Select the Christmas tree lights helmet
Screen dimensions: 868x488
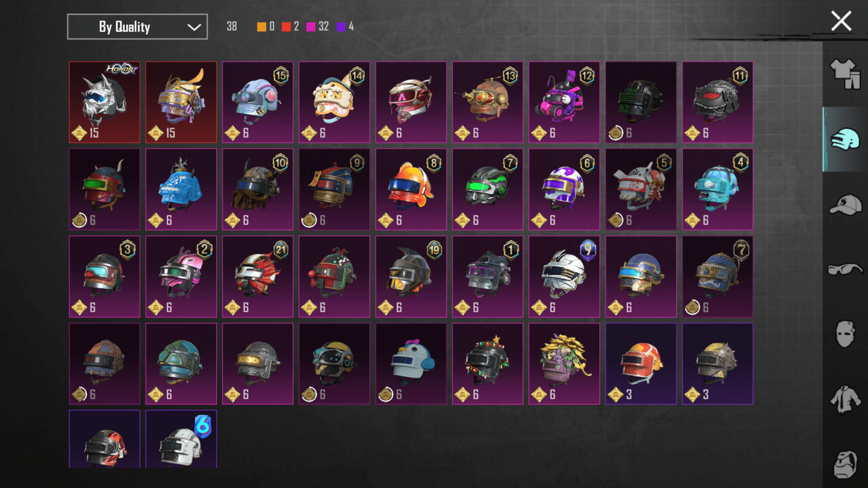[487, 364]
